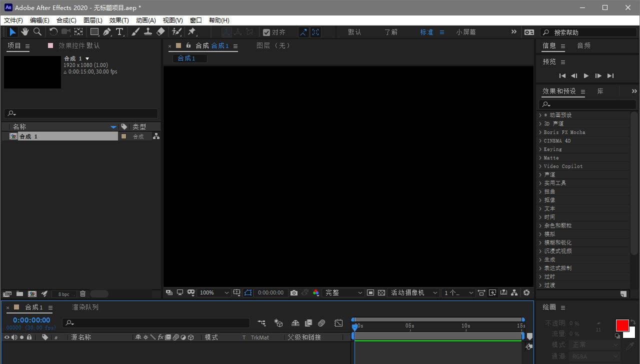Toggle hide shy layers switch in timeline
This screenshot has height=364, width=640.
295,323
